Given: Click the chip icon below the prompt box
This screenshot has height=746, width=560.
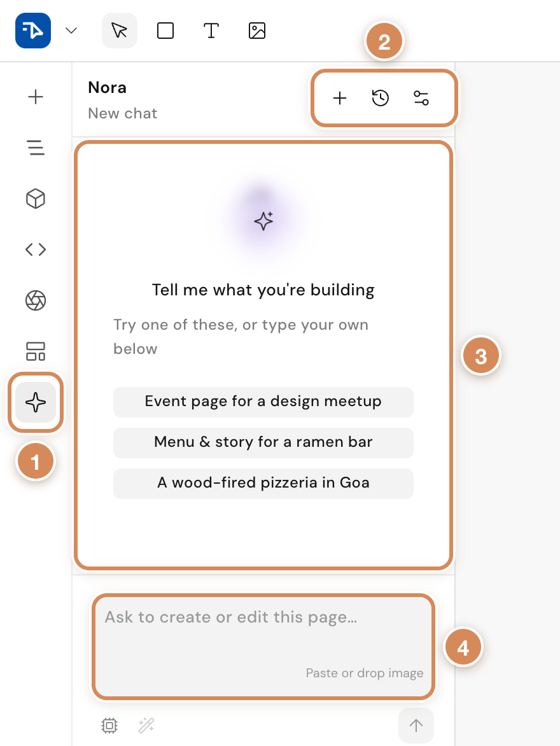Looking at the screenshot, I should [x=109, y=726].
